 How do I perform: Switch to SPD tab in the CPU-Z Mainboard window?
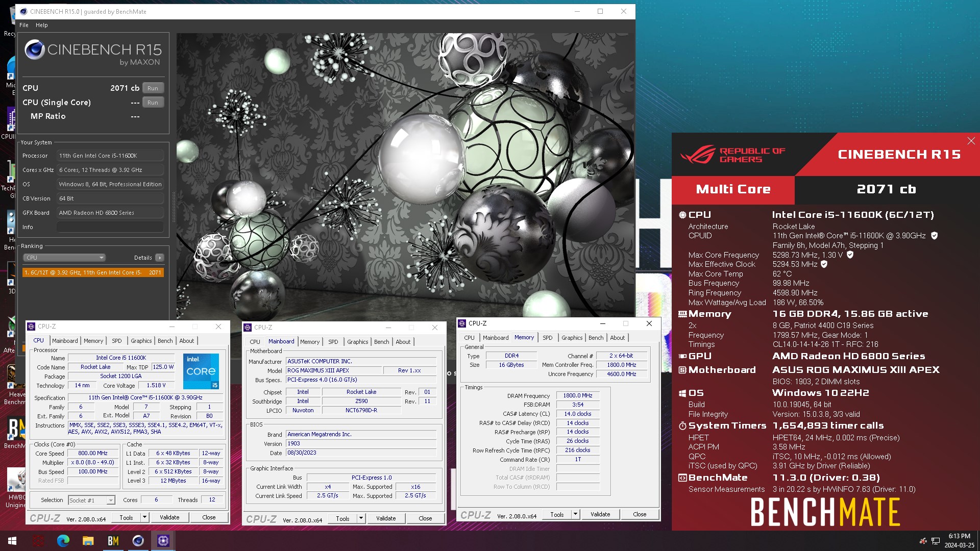333,342
